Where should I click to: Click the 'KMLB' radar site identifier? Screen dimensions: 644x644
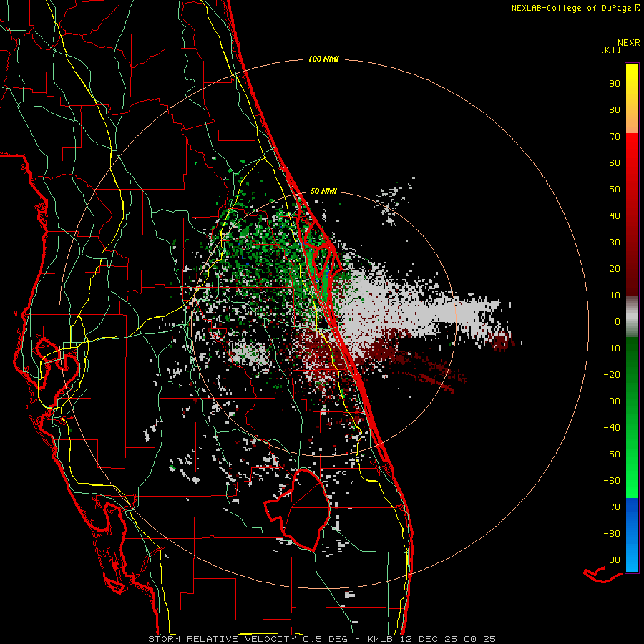pos(380,639)
